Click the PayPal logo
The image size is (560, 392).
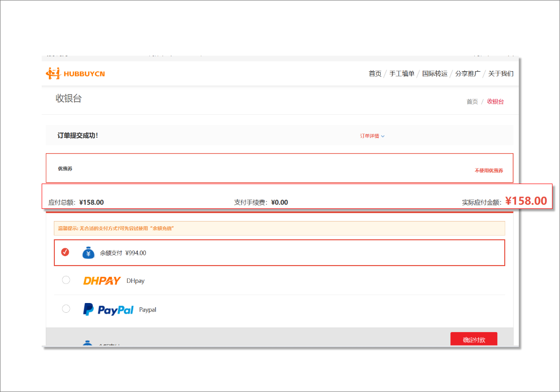click(x=108, y=310)
